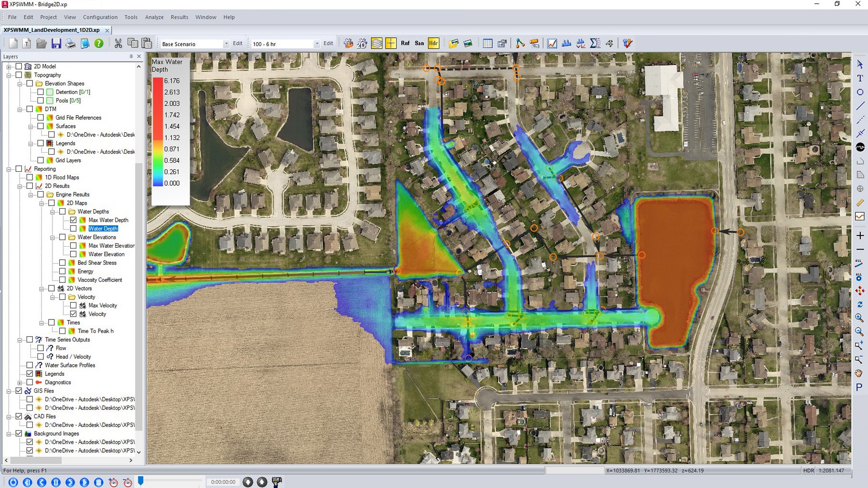Click Edit button next to 100 - 6 hr
The image size is (868, 488).
coord(328,43)
